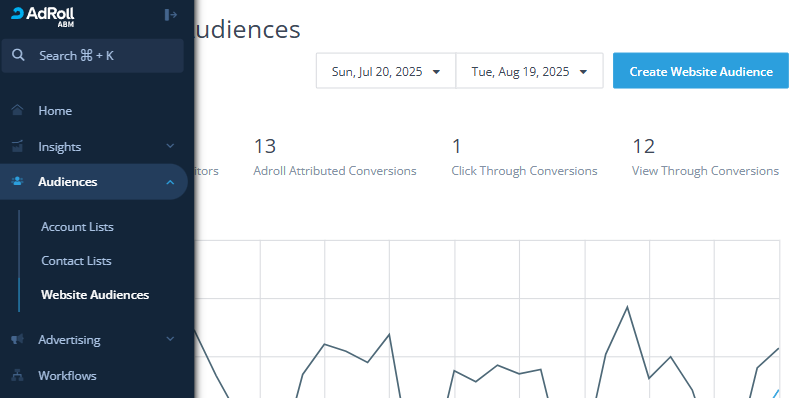Click the AdRoll ABM logo

(x=43, y=16)
